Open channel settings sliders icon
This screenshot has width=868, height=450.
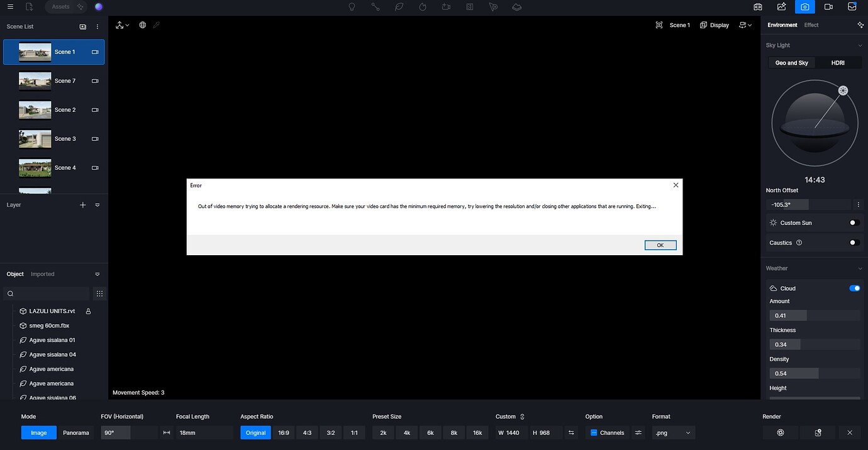638,432
